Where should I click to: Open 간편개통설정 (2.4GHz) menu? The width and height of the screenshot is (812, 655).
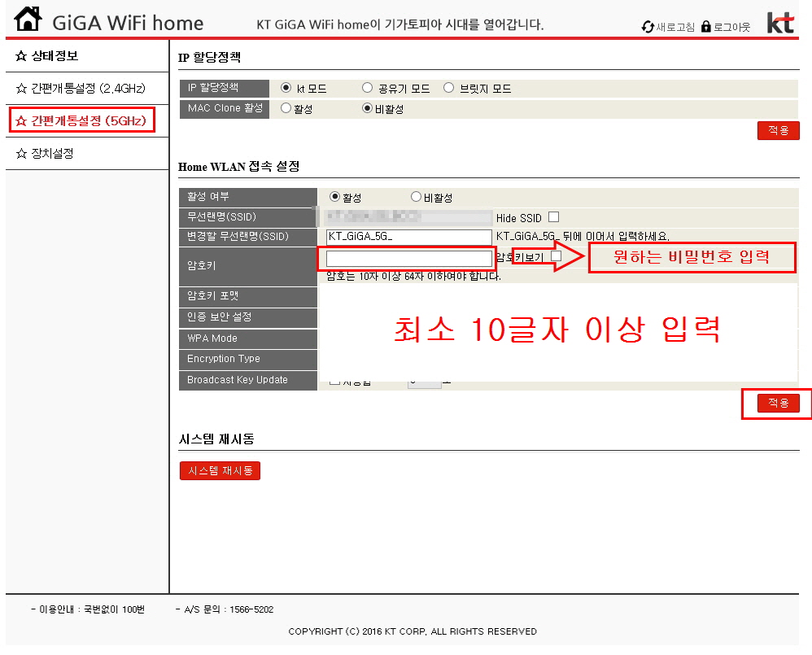(87, 89)
